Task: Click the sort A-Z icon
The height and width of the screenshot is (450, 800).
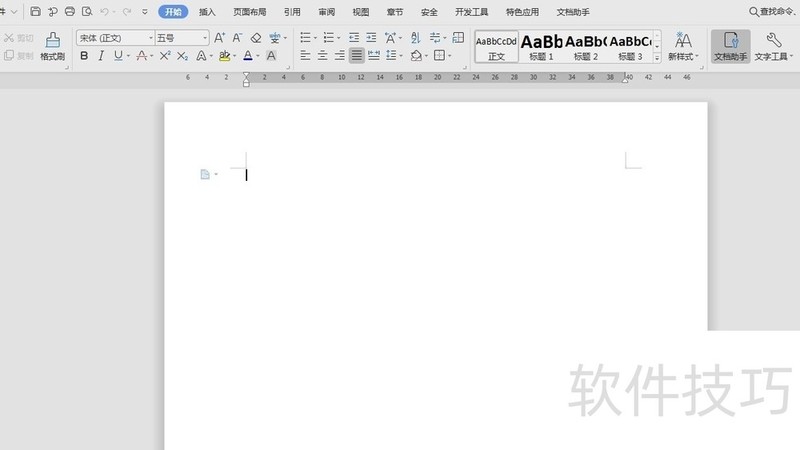Action: (x=416, y=37)
